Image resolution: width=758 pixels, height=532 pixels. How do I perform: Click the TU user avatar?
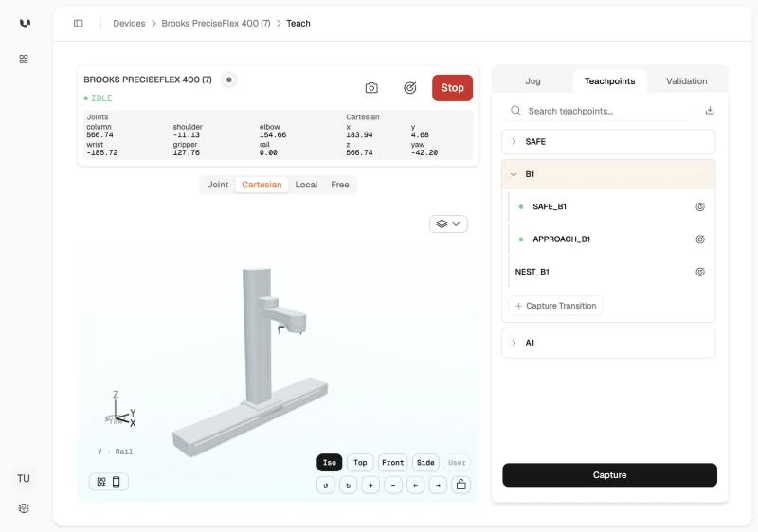[24, 478]
